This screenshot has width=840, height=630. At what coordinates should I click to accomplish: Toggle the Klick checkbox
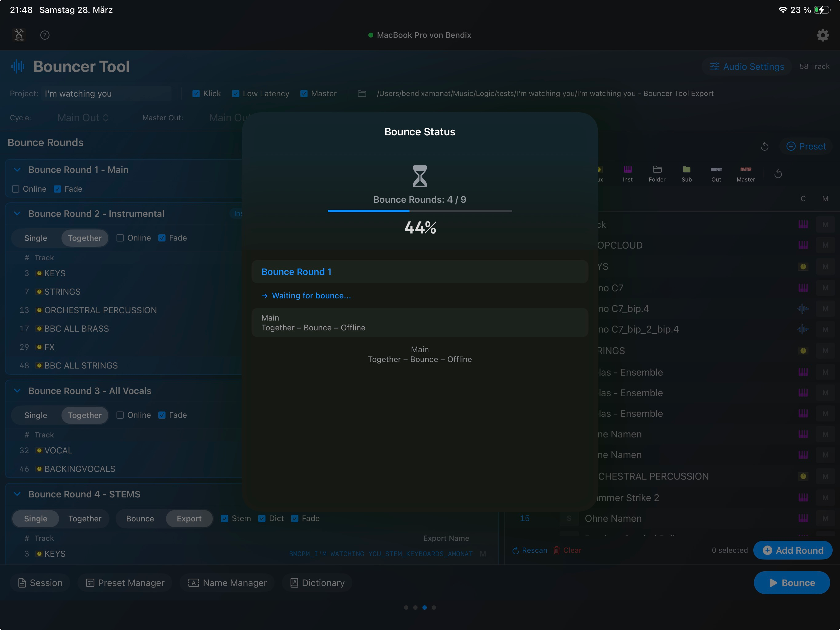point(196,94)
